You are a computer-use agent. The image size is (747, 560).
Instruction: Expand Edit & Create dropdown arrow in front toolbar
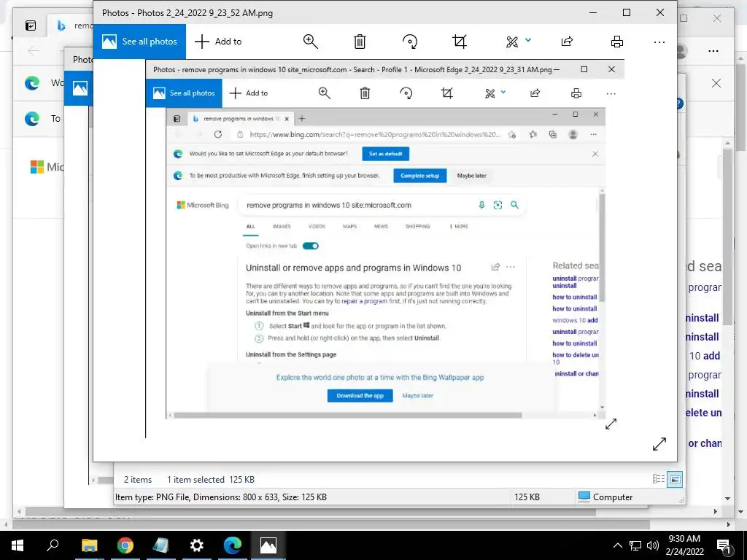tap(528, 41)
